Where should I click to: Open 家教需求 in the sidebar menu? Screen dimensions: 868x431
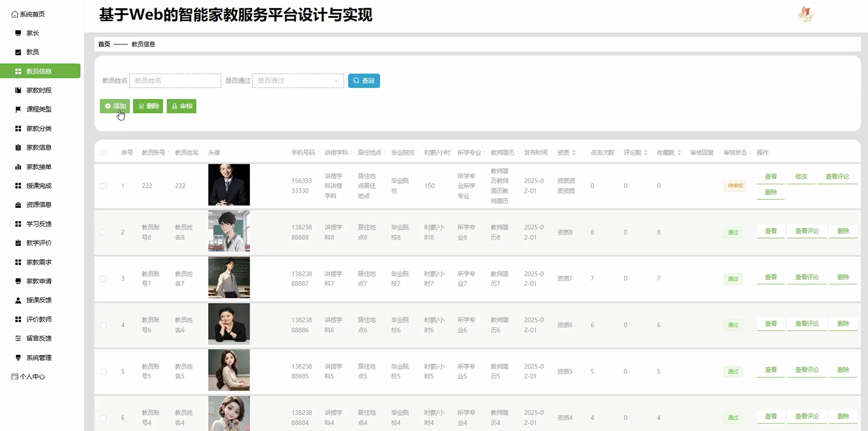[39, 262]
